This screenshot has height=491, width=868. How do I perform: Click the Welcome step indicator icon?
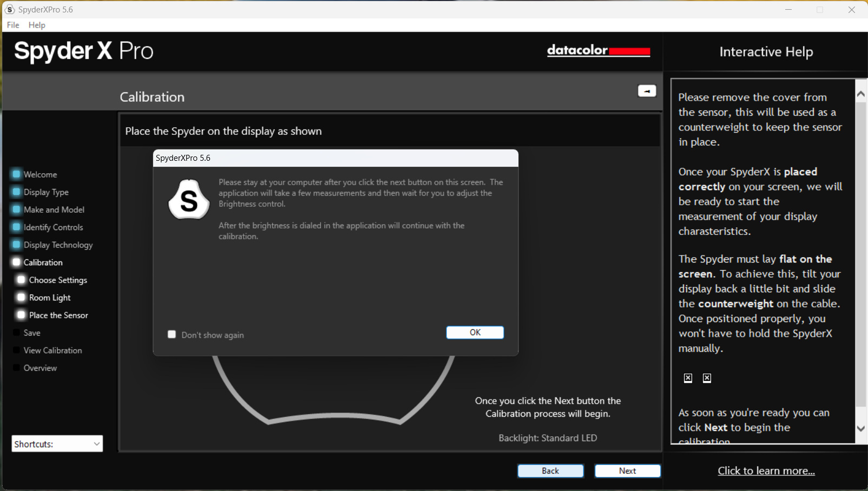tap(16, 174)
